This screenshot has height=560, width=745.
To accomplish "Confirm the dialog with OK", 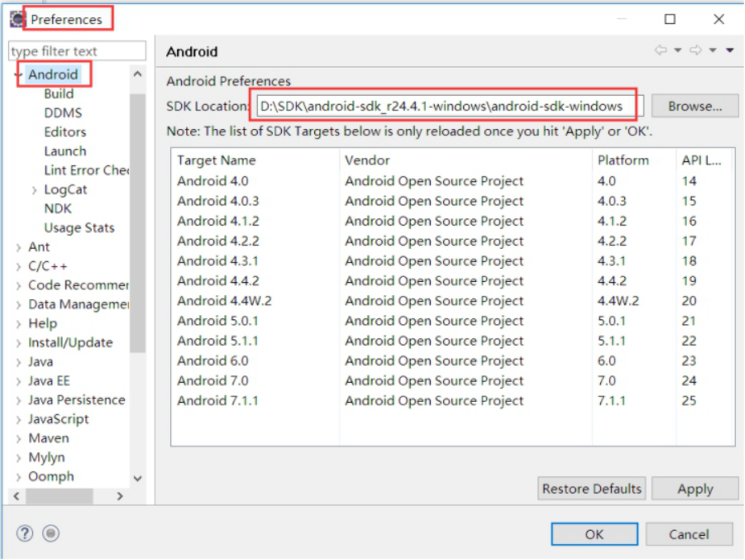I will (x=594, y=533).
